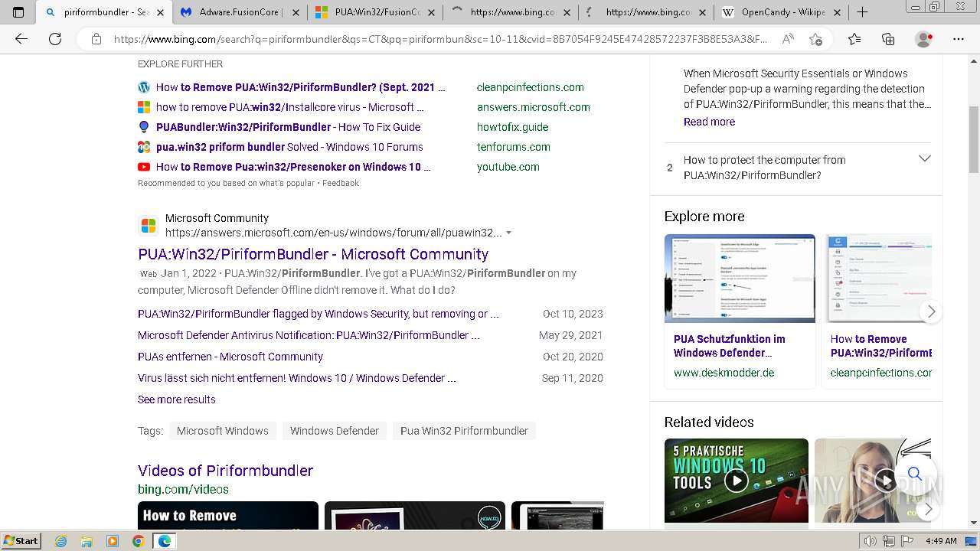Click the site lock icon in address bar
The height and width of the screenshot is (551, 980).
pyautogui.click(x=96, y=39)
